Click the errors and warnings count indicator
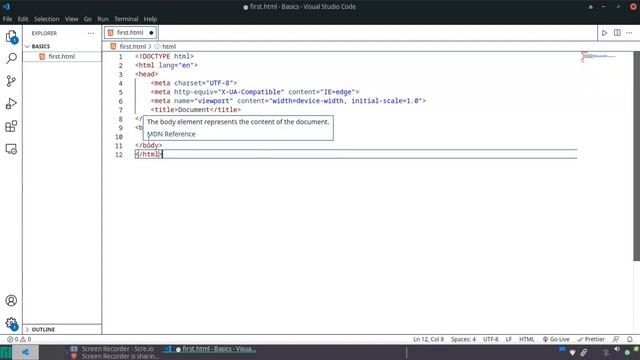640x360 pixels. (19, 339)
